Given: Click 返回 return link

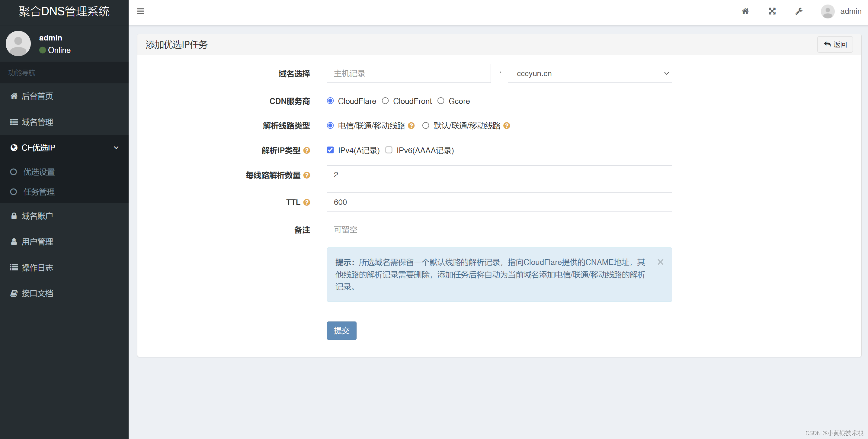Looking at the screenshot, I should pyautogui.click(x=835, y=44).
